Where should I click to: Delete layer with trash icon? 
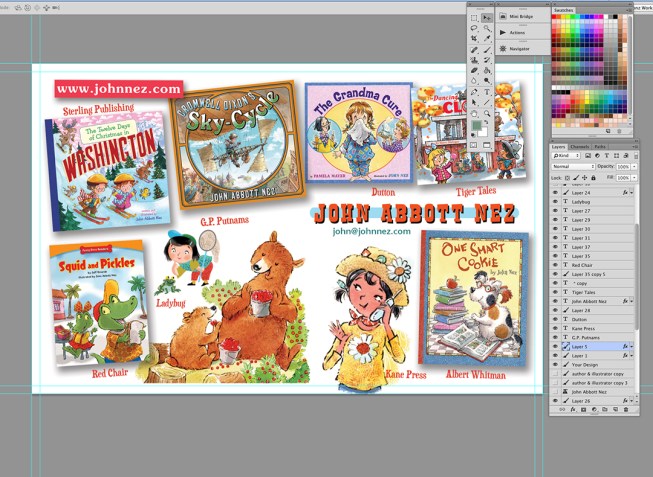[626, 410]
